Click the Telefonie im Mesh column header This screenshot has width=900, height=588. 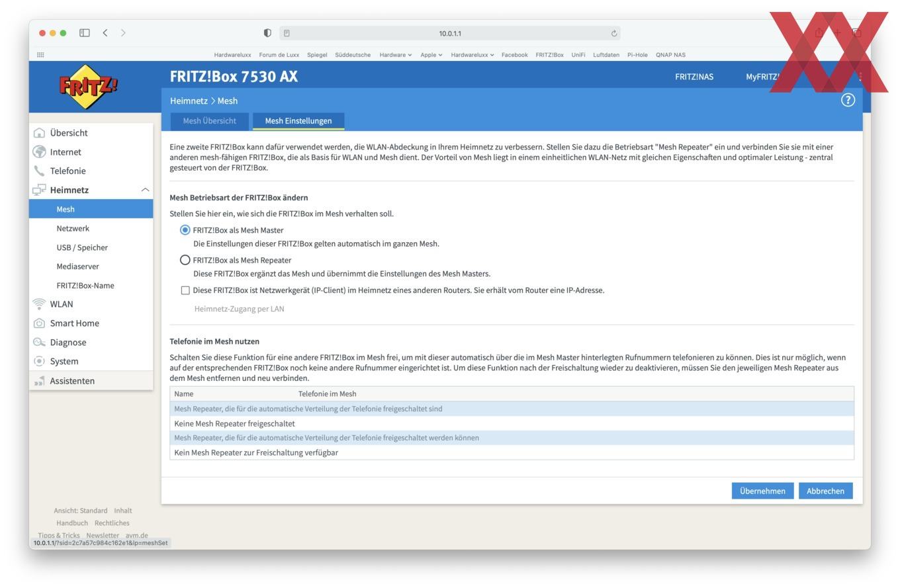327,394
